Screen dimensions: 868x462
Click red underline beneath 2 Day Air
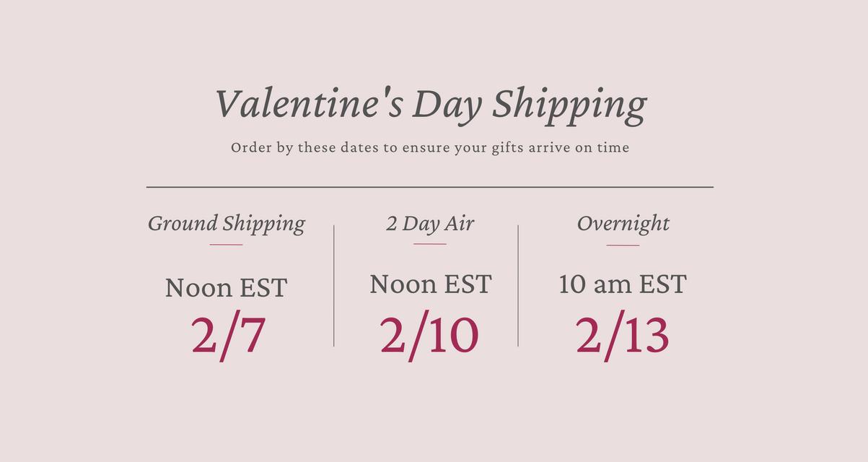430,244
